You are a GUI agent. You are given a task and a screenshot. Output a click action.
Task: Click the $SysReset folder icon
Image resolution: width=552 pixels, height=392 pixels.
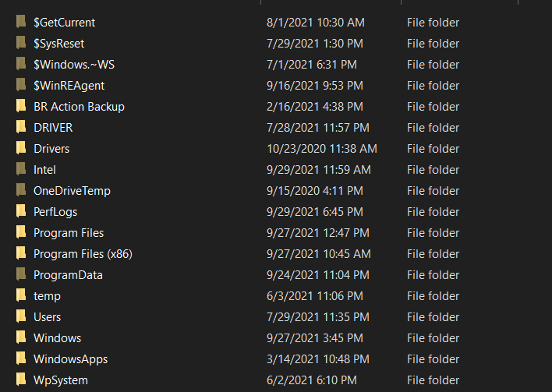tap(21, 44)
